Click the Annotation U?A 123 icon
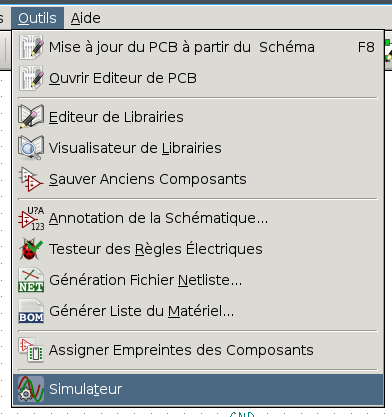The image size is (392, 417). pyautogui.click(x=31, y=218)
